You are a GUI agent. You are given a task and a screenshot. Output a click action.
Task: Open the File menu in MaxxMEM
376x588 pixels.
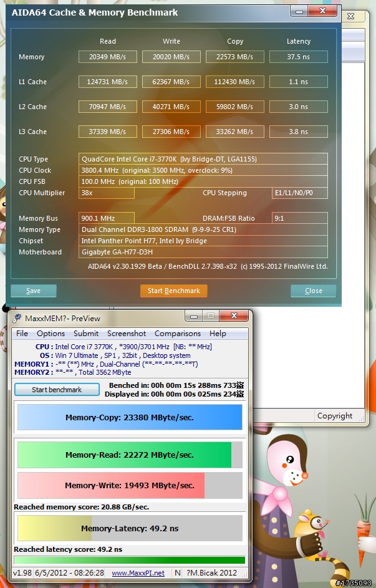click(22, 334)
